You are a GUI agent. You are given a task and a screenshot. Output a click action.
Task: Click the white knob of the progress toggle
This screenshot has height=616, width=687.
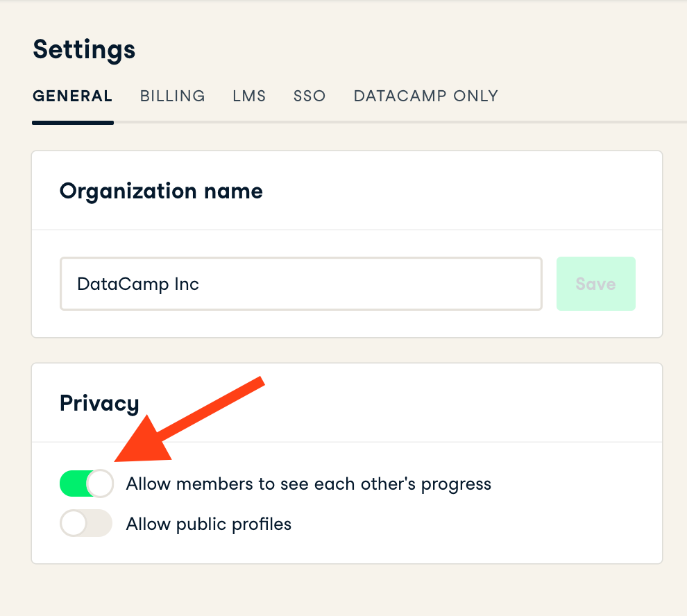click(x=101, y=484)
